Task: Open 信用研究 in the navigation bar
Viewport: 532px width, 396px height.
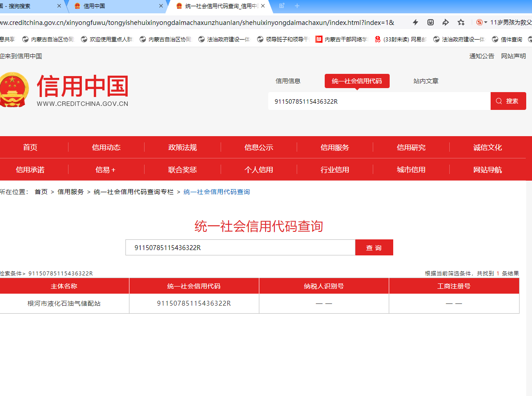Action: tap(411, 147)
